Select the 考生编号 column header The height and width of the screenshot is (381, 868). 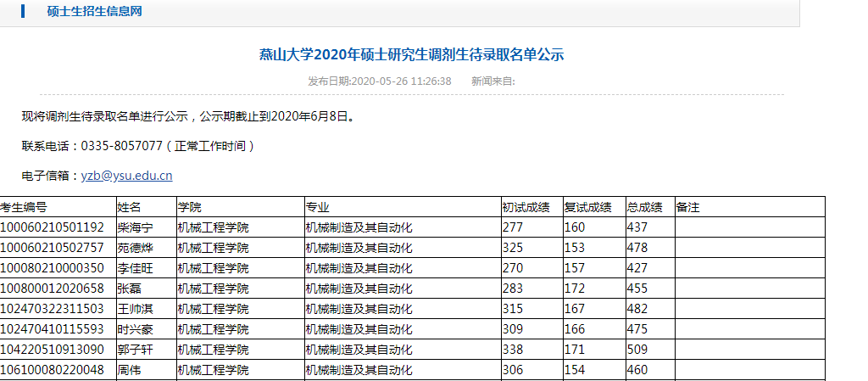[x=24, y=207]
